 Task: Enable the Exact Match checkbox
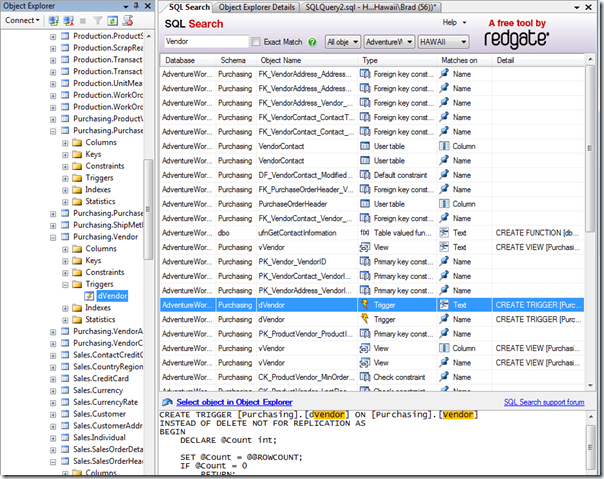(x=257, y=43)
